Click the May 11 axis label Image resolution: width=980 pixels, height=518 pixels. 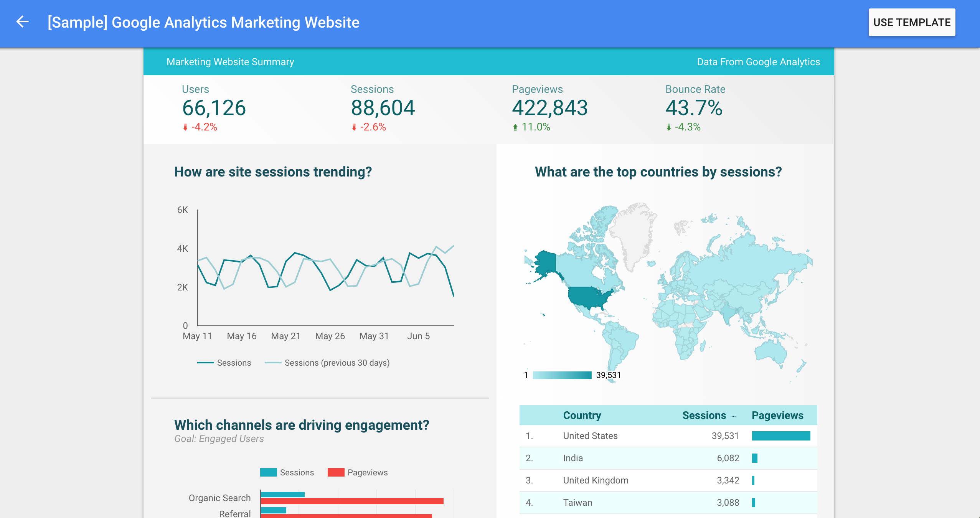pyautogui.click(x=197, y=336)
